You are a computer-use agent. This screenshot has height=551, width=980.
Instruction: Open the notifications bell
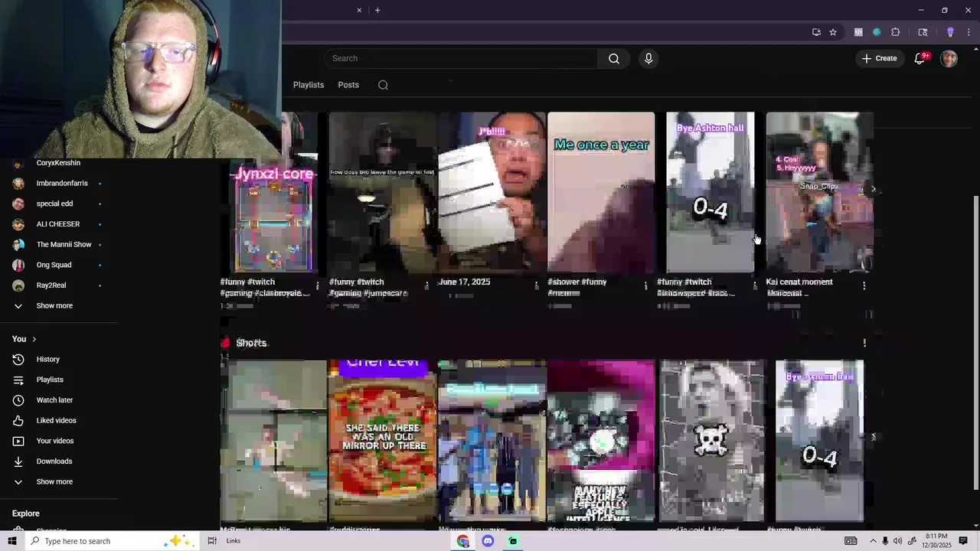[x=920, y=58]
